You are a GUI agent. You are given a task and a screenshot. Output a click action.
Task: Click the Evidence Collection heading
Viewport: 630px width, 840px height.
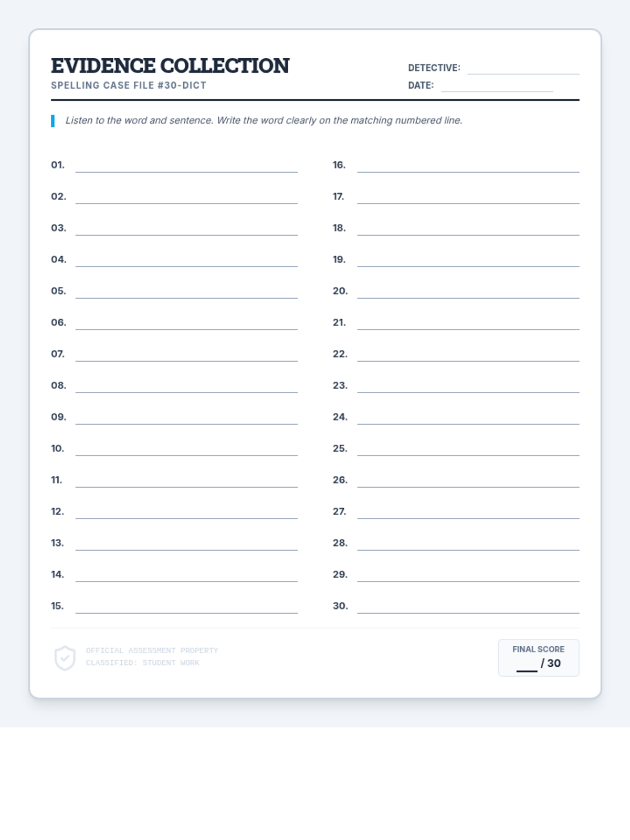(x=170, y=66)
